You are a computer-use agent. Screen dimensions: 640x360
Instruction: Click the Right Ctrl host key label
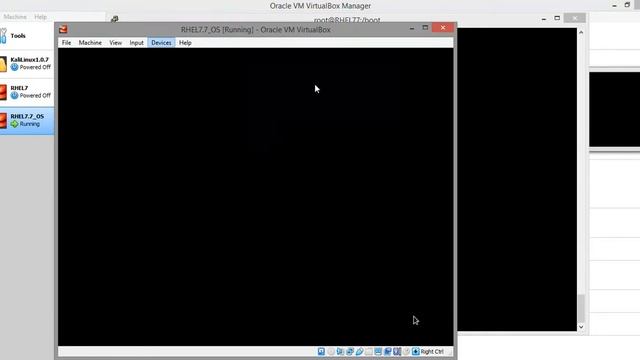432,351
